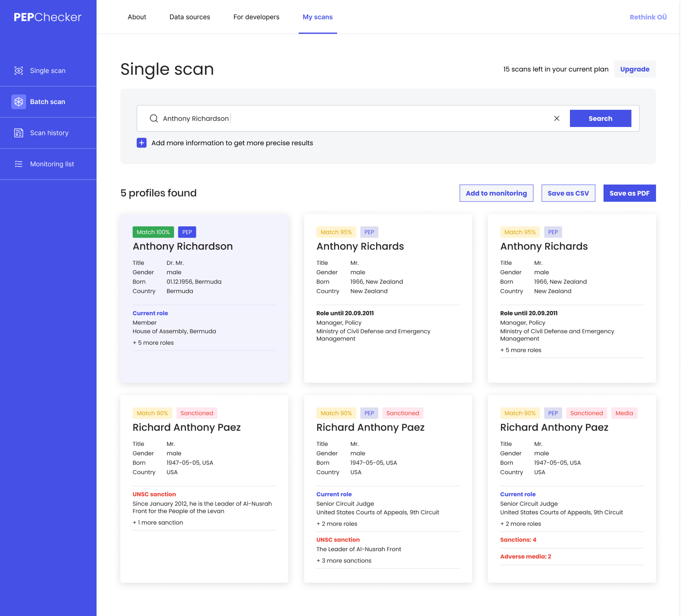Click the Monitoring list icon
This screenshot has width=681, height=616.
coord(19,164)
